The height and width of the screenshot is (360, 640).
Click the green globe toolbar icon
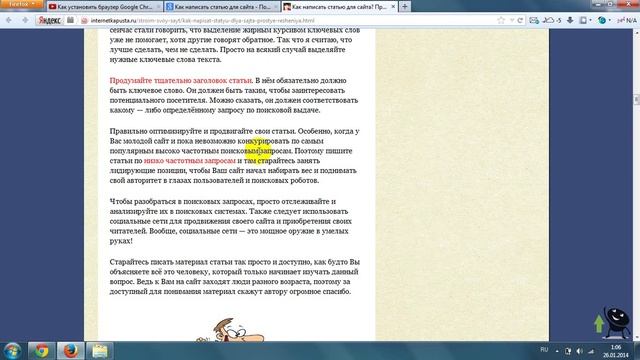[x=603, y=20]
